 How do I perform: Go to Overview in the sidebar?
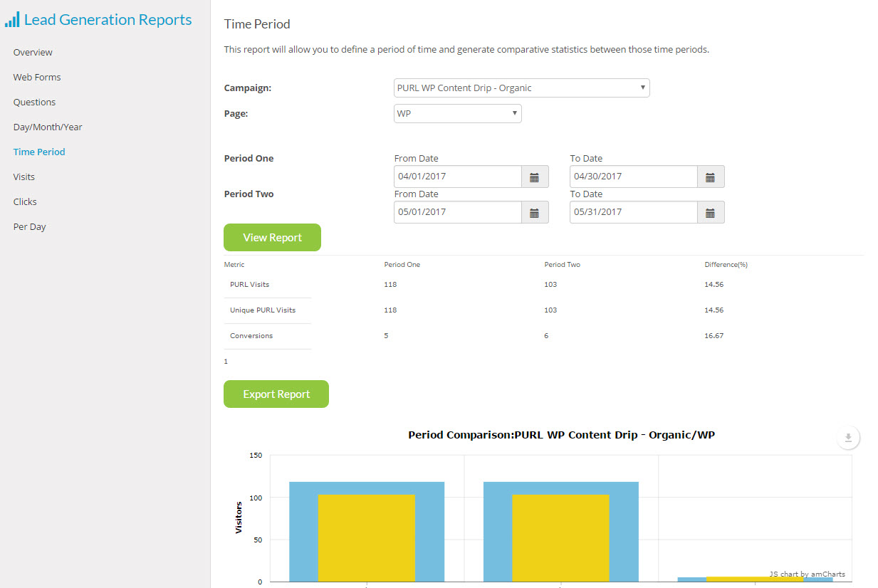click(33, 52)
